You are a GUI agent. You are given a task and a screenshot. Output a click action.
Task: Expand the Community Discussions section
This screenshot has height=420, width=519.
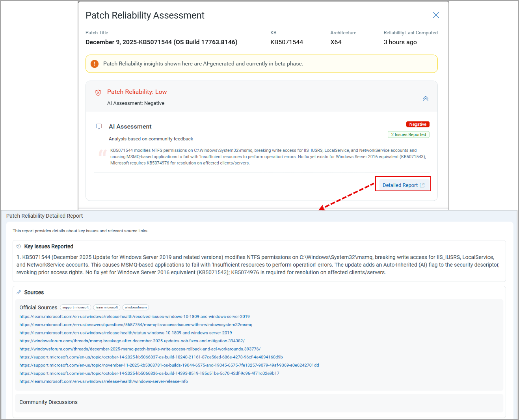tap(48, 402)
